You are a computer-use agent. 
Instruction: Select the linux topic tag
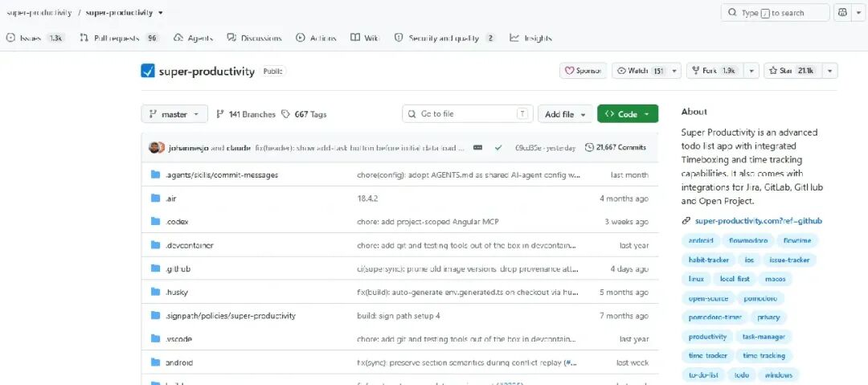(696, 279)
